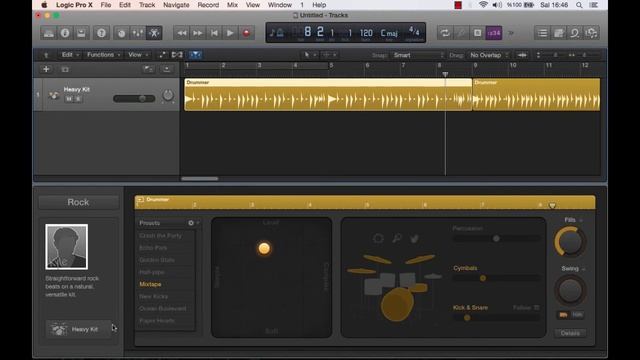640x360 pixels.
Task: Click the Heavy Kit track icon
Action: pyautogui.click(x=54, y=95)
